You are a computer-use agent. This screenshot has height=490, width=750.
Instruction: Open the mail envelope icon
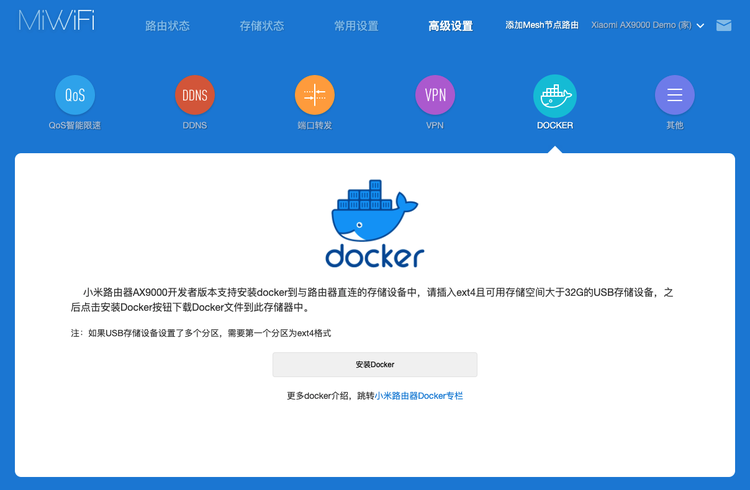click(x=724, y=25)
